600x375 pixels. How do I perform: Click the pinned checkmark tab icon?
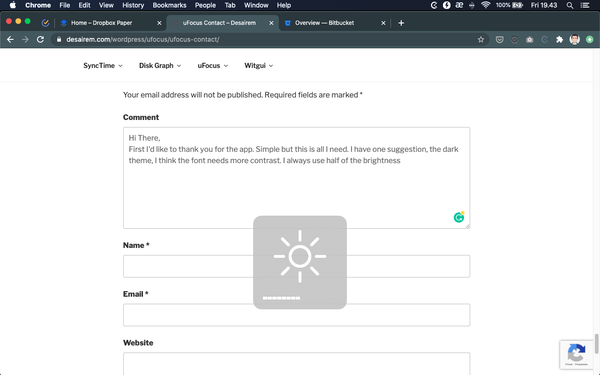point(45,23)
